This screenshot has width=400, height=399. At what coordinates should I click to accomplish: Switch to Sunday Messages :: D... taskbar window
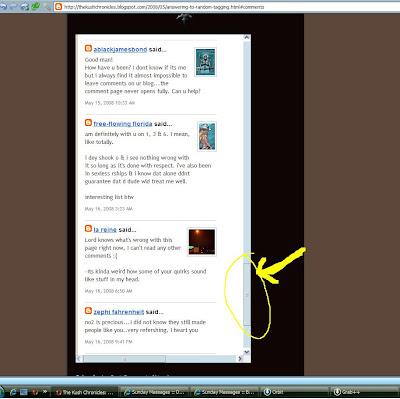(154, 392)
